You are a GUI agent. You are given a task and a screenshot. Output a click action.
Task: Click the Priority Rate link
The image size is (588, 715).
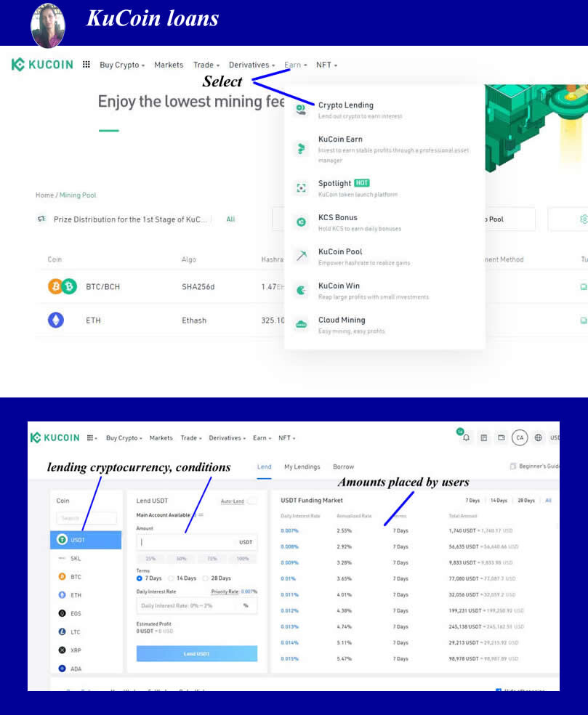[225, 591]
